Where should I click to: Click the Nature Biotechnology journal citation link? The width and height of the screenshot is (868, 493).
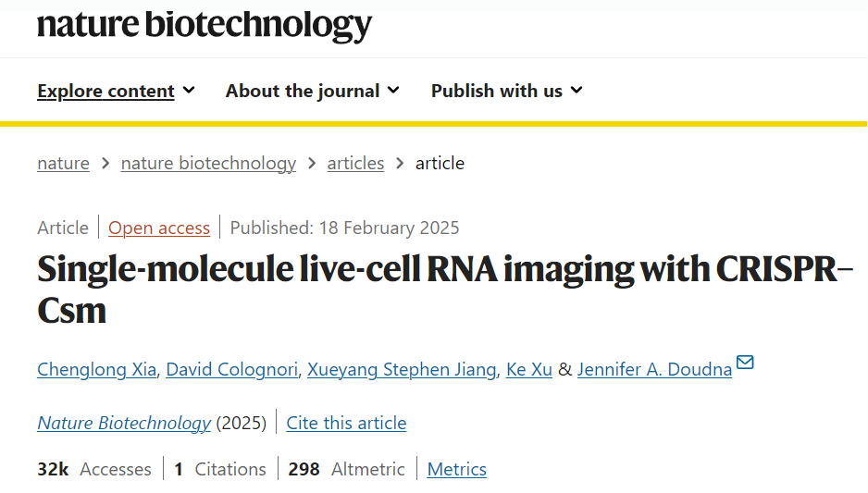(x=124, y=424)
